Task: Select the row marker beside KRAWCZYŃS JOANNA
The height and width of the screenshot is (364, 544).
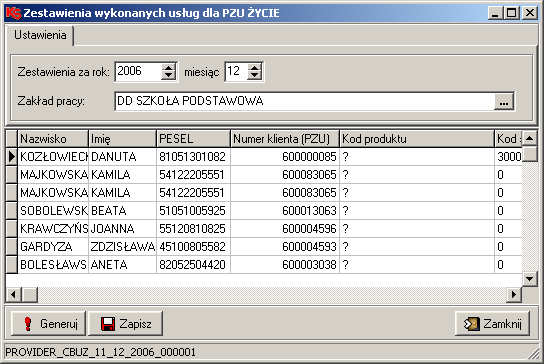Action: point(12,229)
